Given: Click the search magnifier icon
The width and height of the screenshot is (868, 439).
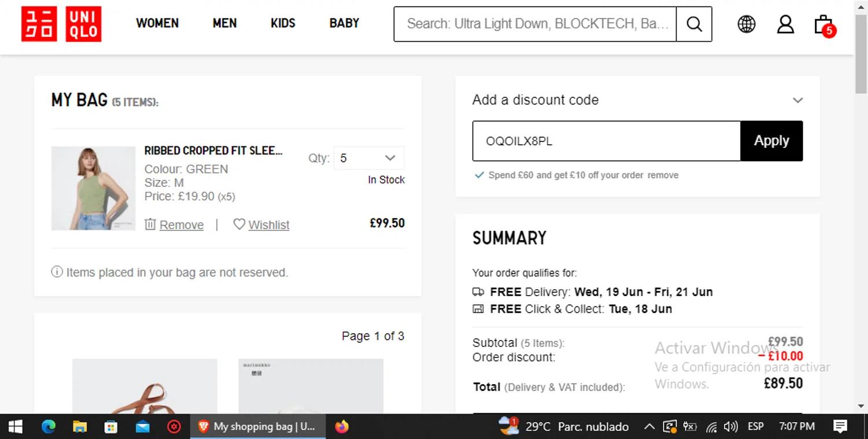Looking at the screenshot, I should click(x=694, y=24).
